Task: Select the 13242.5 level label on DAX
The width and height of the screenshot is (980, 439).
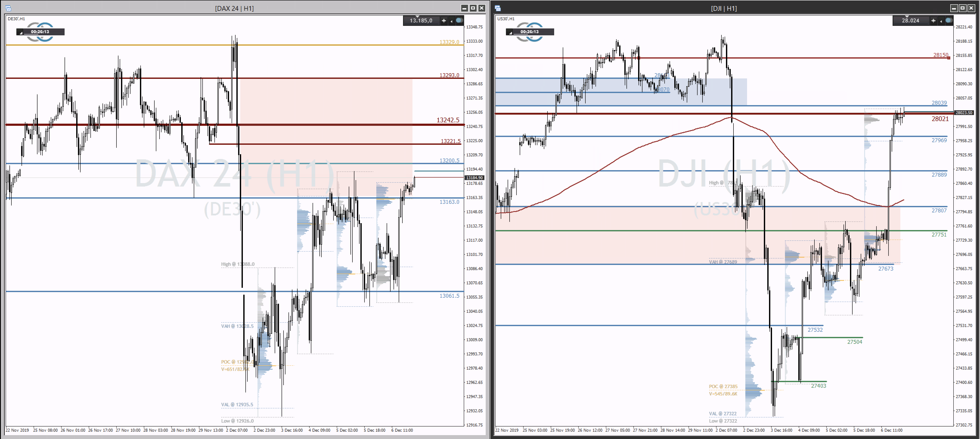Action: (448, 120)
